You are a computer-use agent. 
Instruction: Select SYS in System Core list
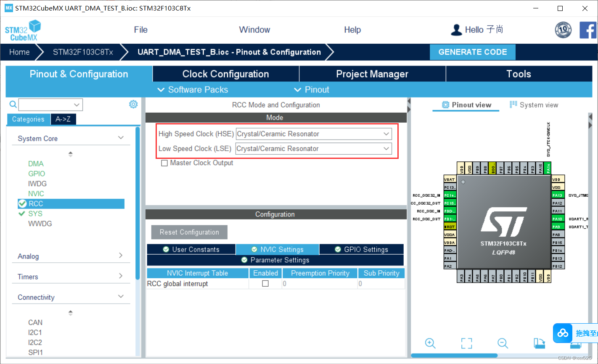[35, 214]
